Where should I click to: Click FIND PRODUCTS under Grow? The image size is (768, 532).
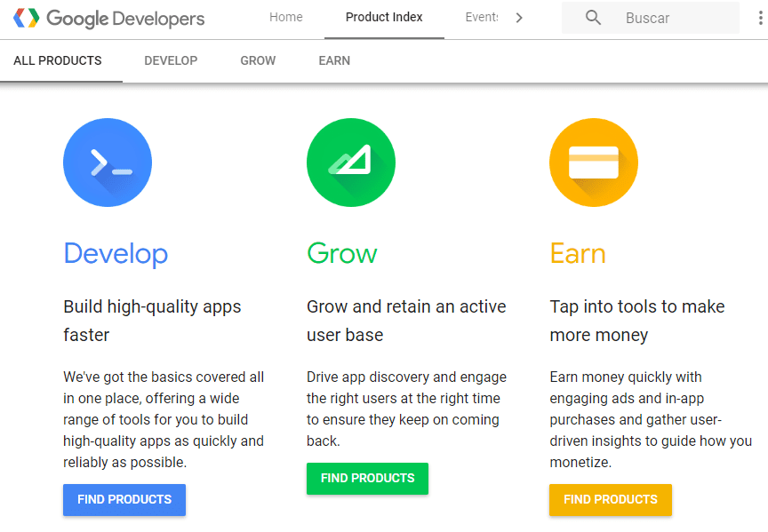(367, 478)
